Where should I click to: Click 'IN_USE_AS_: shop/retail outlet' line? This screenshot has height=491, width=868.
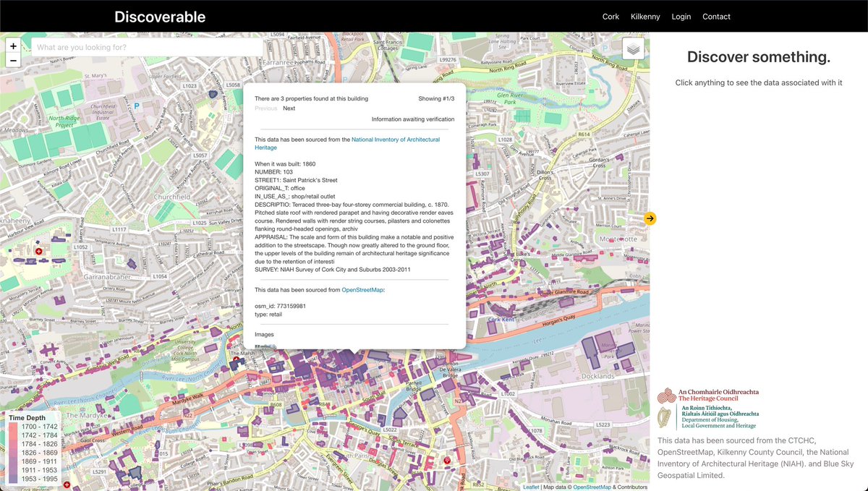[296, 196]
